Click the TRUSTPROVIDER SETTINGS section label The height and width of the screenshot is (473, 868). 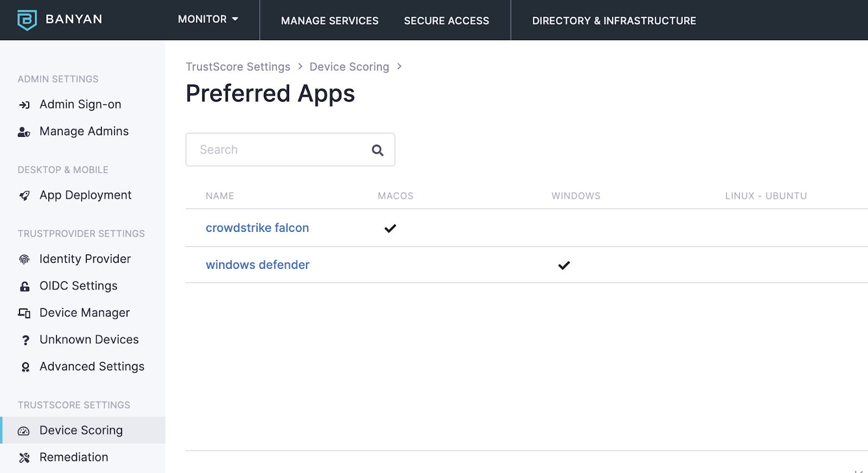tap(81, 234)
